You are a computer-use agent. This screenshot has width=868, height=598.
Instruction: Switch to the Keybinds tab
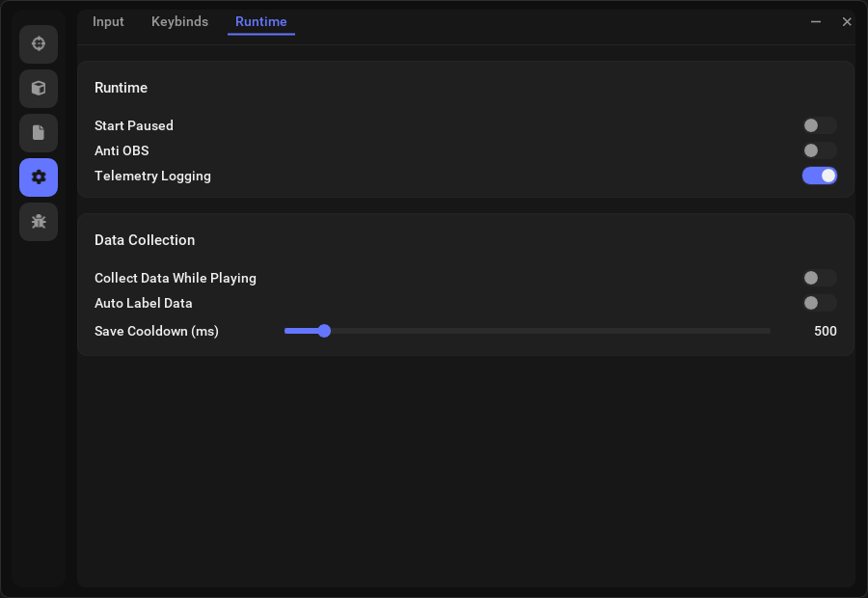[x=180, y=21]
